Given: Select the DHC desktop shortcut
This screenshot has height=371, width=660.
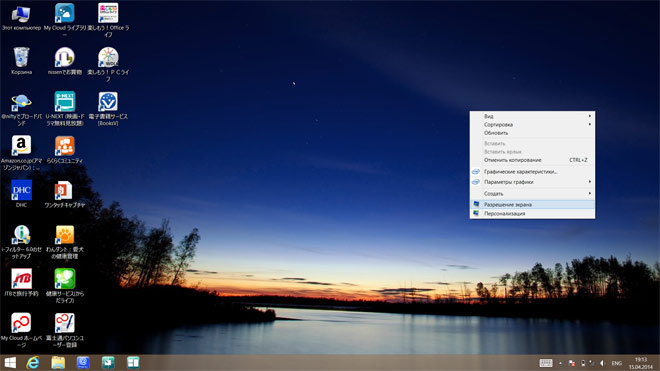Looking at the screenshot, I should point(21,193).
